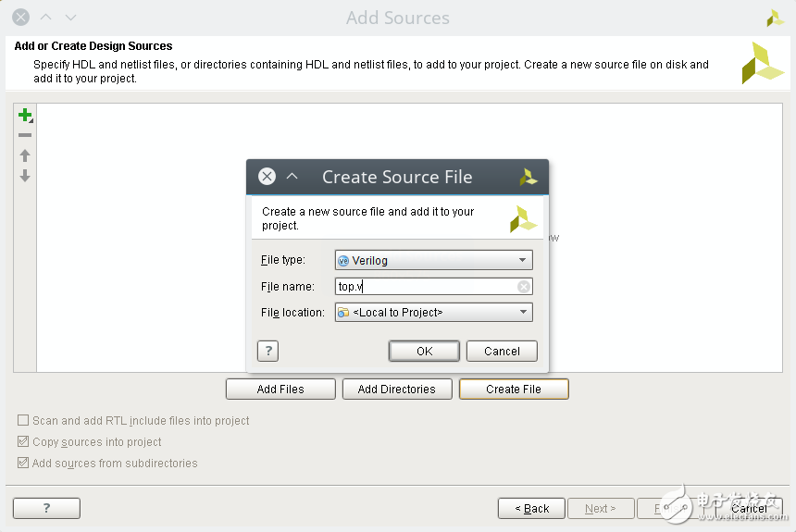Click the minus remove-source icon
The image size is (796, 532).
pos(25,135)
